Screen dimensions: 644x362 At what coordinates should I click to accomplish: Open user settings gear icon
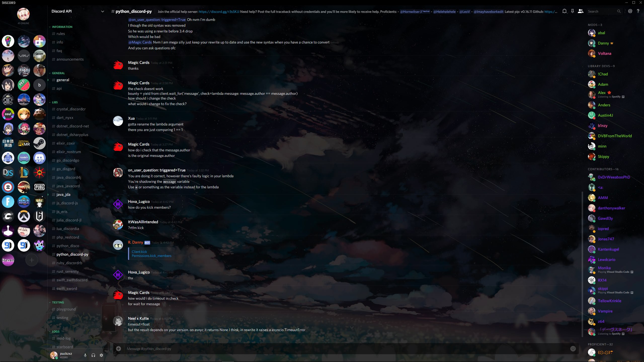(x=101, y=355)
